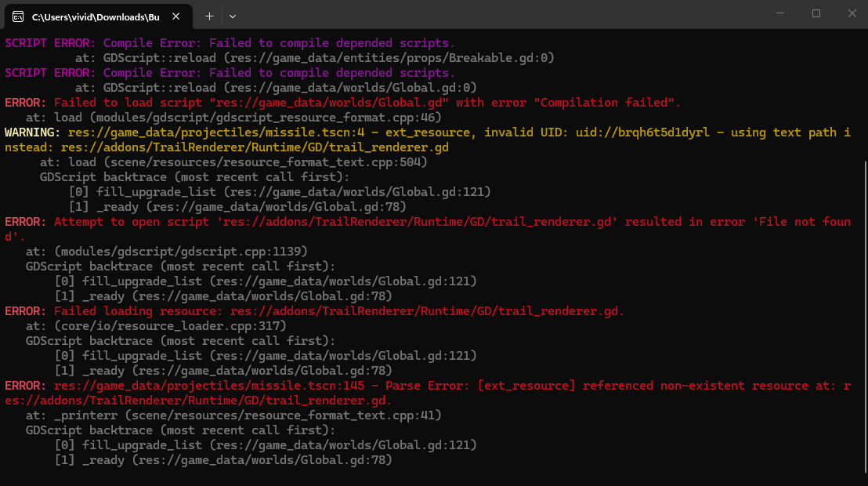
Task: Click the first 'GDScript backtrace' header line
Action: [x=195, y=177]
